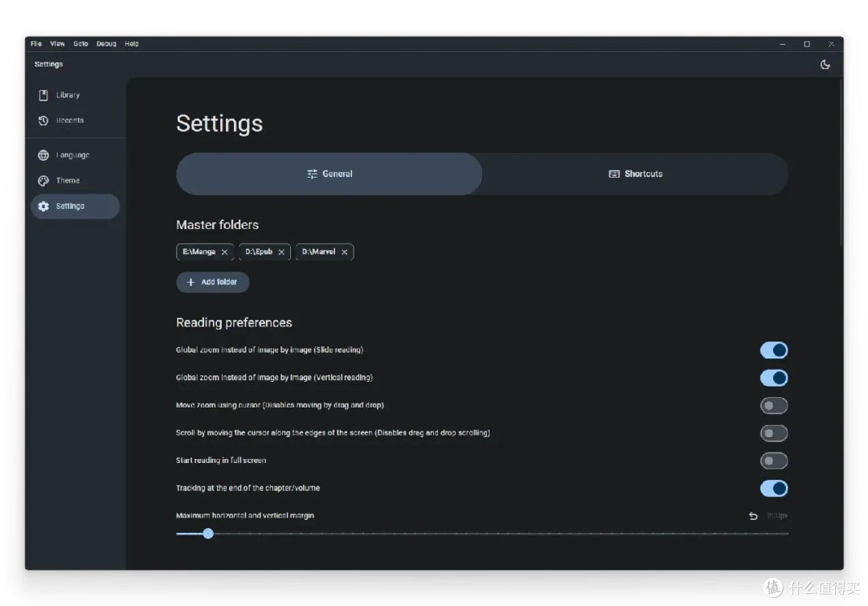868x606 pixels.
Task: Toggle dark mode with the moon icon
Action: pyautogui.click(x=825, y=65)
